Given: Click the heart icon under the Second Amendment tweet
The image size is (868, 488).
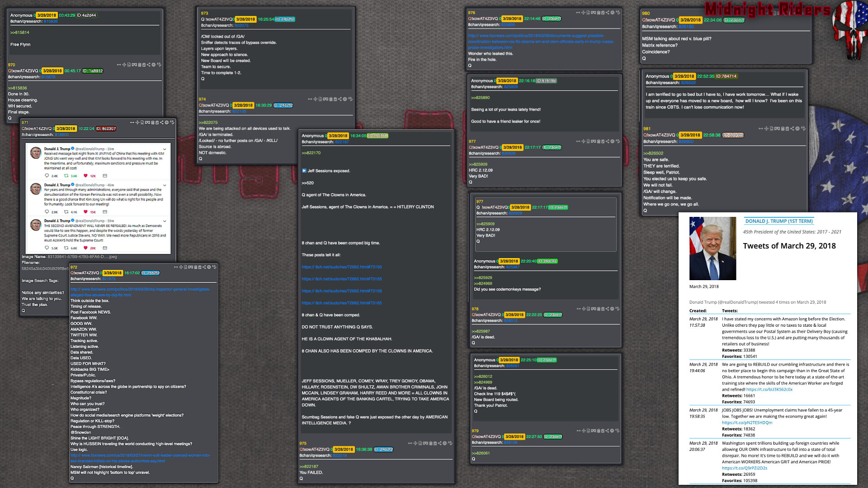Looking at the screenshot, I should [x=85, y=248].
